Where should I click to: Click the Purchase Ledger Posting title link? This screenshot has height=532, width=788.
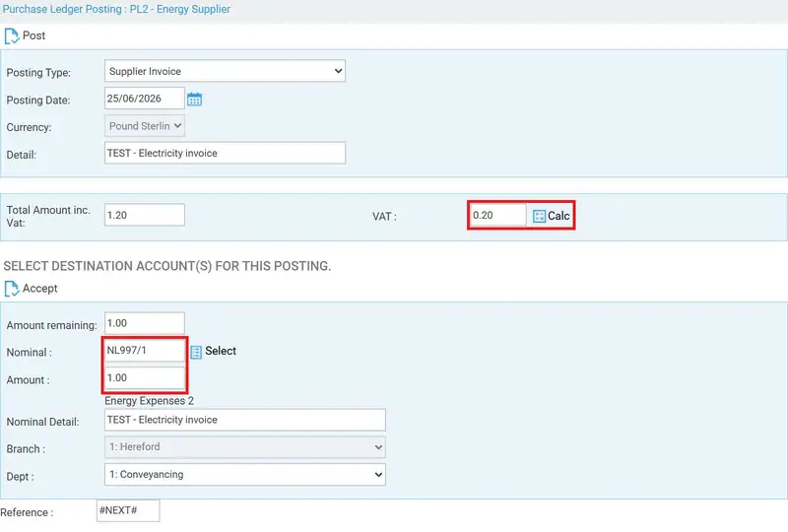[116, 9]
